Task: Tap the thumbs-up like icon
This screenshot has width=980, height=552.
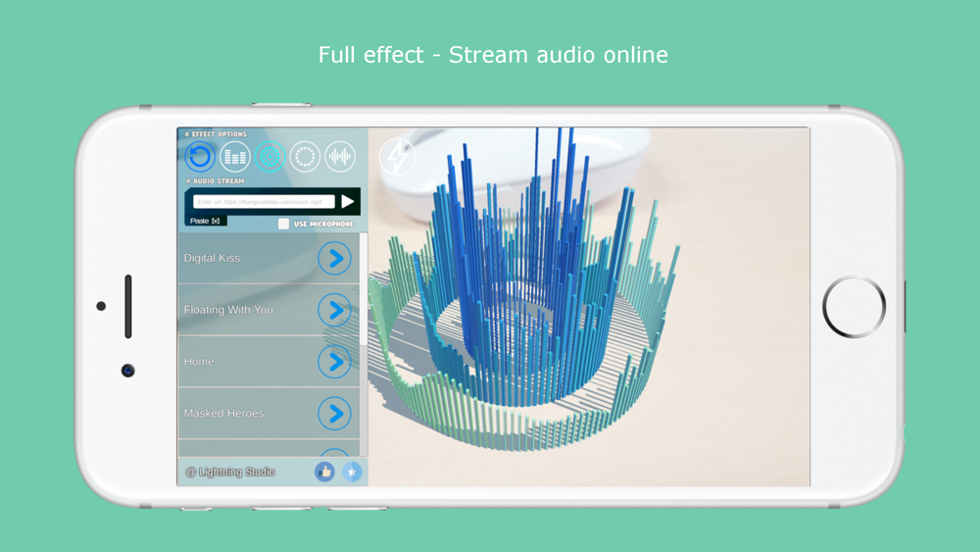Action: [324, 472]
